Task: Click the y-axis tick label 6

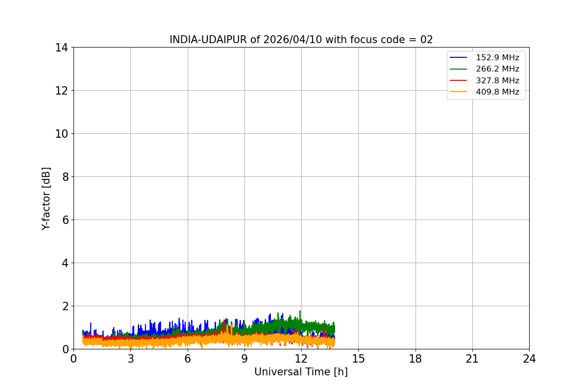Action: [x=65, y=220]
